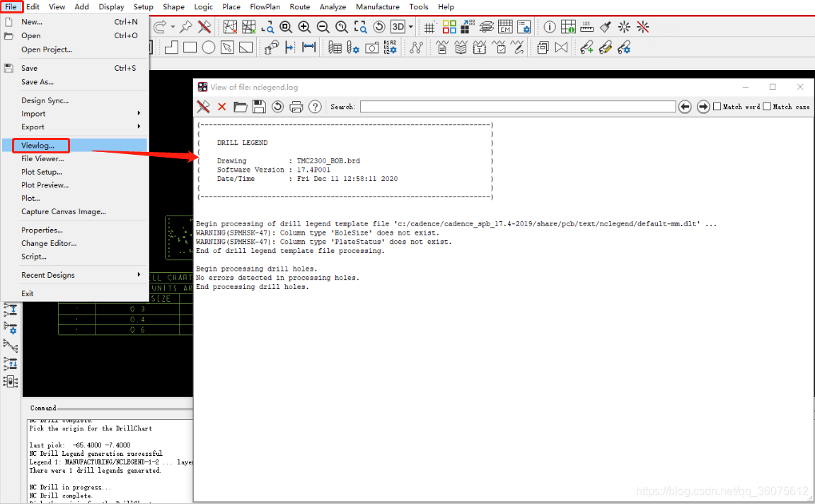Click the constraint manager CM icon

tap(505, 27)
